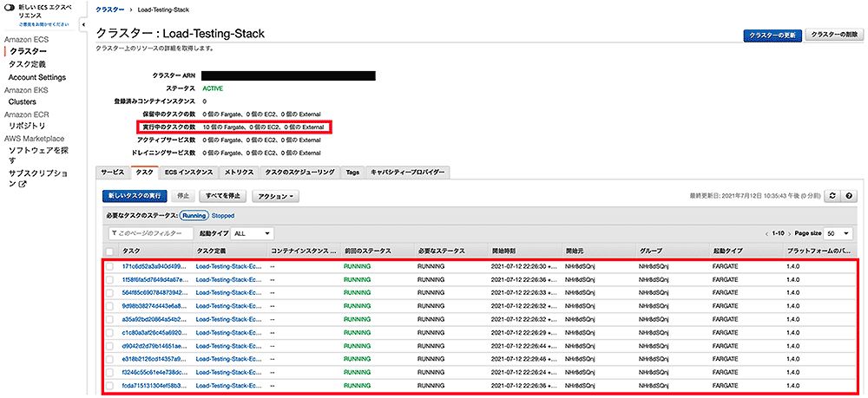
Task: Open サブスクリプション external sidebar link
Action: pos(38,179)
